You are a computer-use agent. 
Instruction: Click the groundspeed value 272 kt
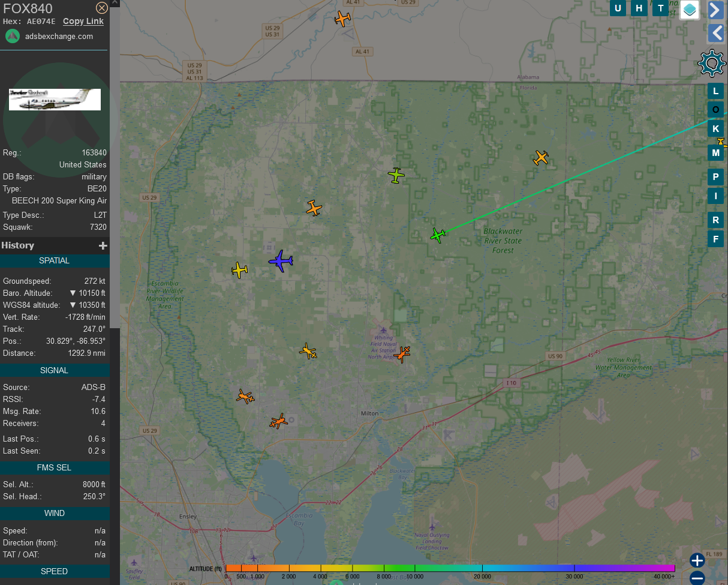tap(95, 281)
